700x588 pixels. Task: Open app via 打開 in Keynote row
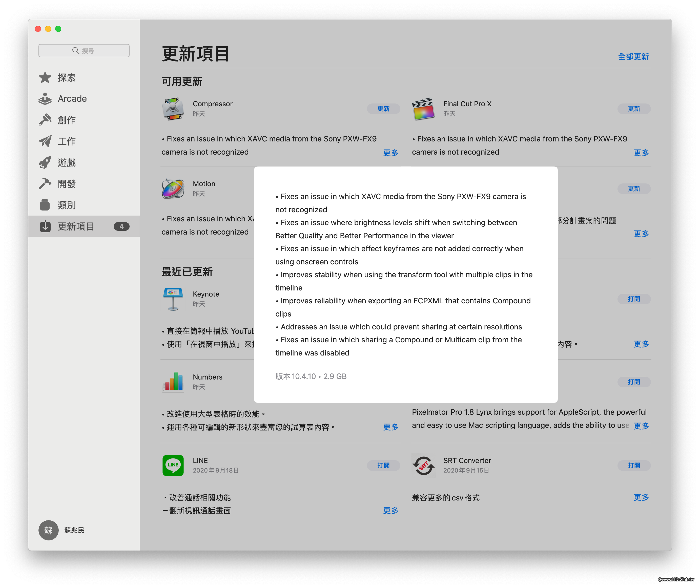[634, 299]
